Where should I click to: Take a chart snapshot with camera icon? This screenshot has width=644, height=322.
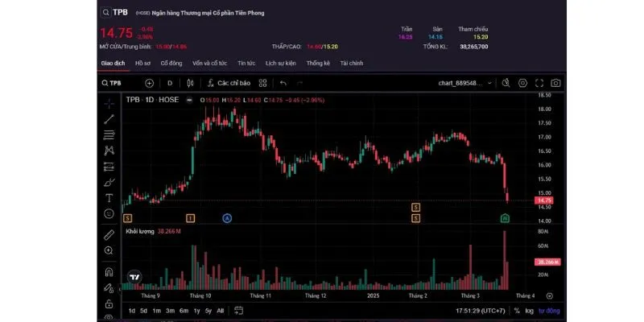(555, 83)
